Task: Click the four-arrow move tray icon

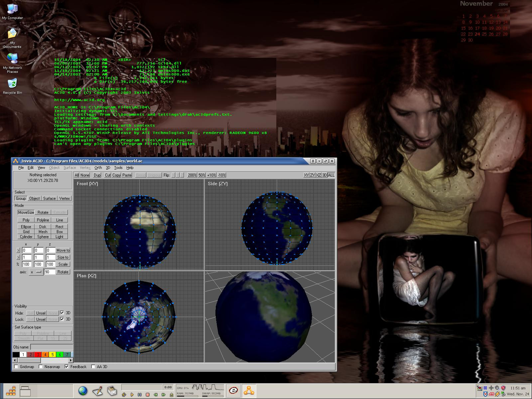Action: tap(491, 388)
